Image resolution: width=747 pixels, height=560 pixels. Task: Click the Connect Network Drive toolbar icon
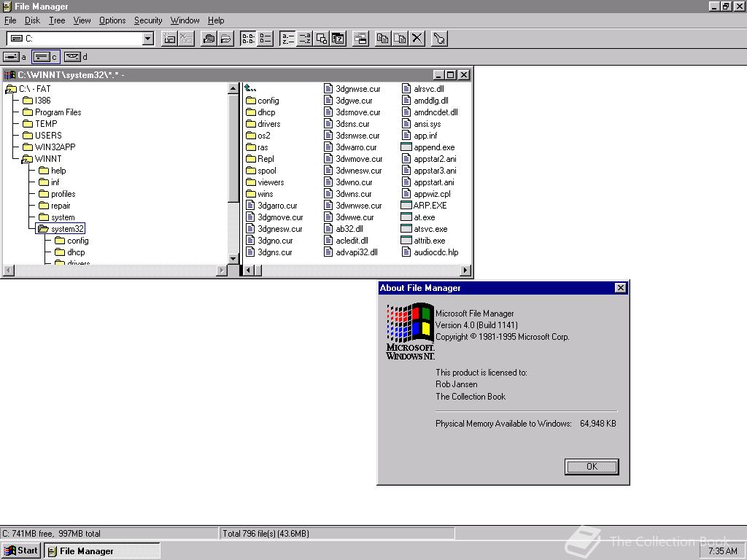pos(169,39)
